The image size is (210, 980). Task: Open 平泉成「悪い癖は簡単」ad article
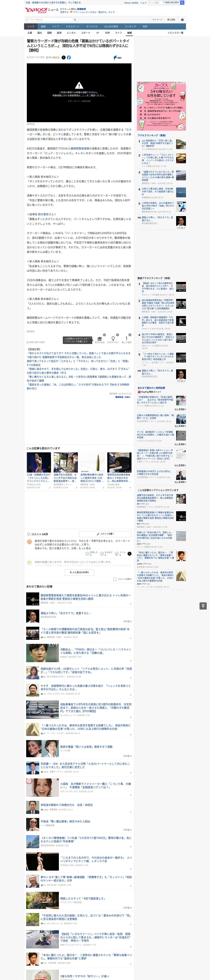(x=66, y=821)
